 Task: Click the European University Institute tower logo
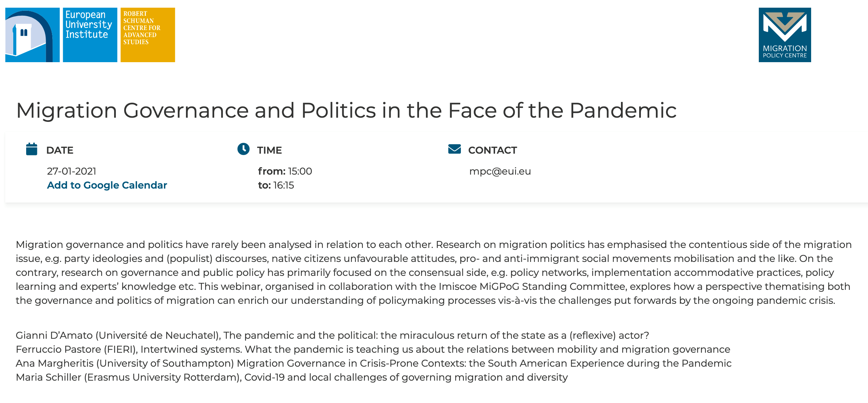tap(32, 35)
